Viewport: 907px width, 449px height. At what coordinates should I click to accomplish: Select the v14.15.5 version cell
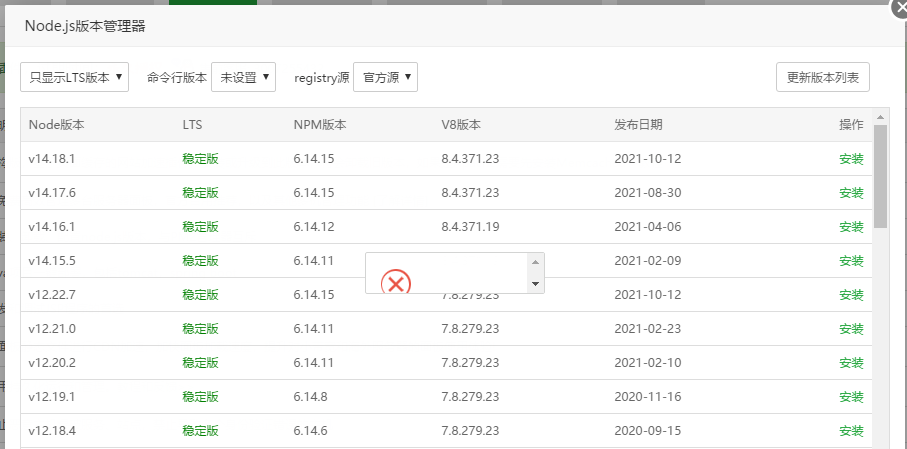[51, 261]
